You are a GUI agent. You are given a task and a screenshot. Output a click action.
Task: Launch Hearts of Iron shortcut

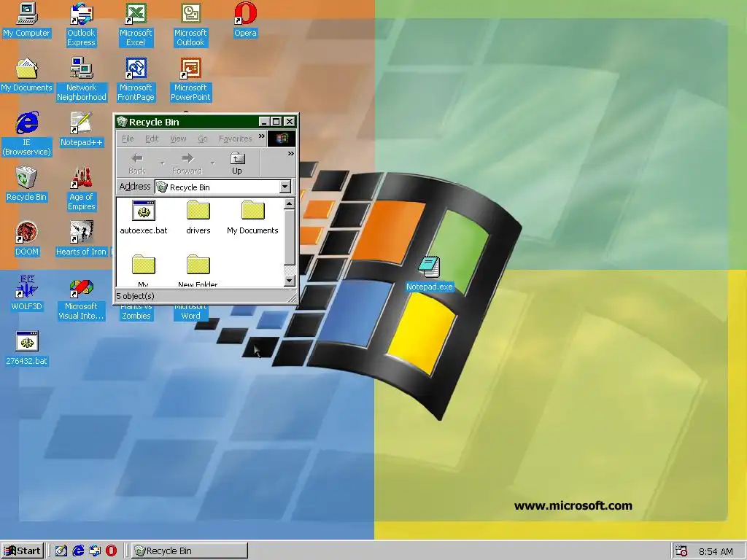pyautogui.click(x=82, y=239)
